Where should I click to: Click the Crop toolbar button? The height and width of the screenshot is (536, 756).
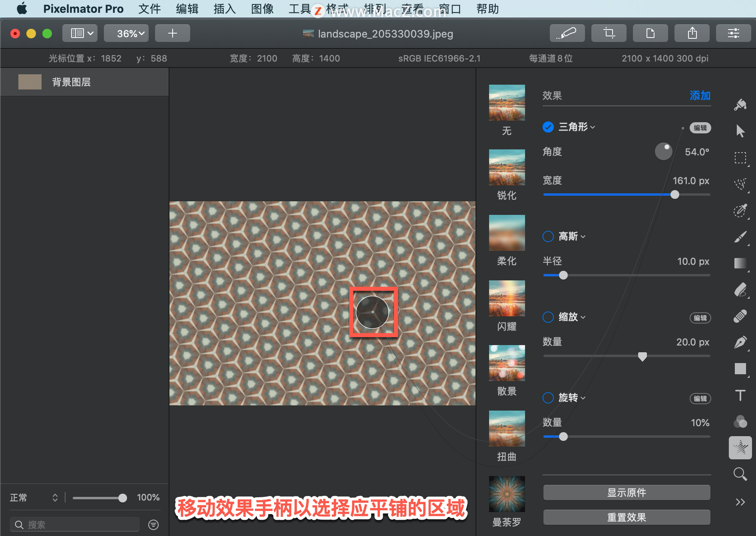pyautogui.click(x=609, y=33)
